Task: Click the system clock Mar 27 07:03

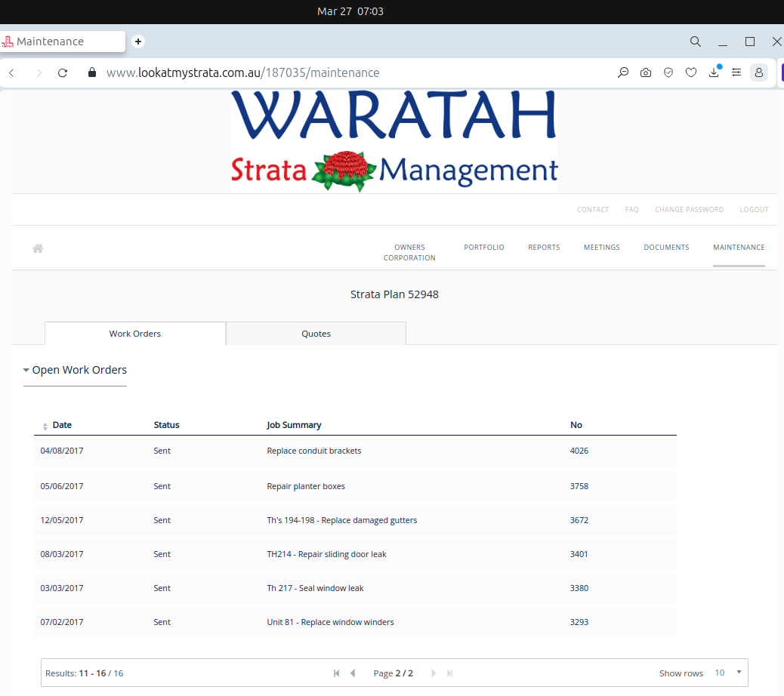Action: pos(350,11)
